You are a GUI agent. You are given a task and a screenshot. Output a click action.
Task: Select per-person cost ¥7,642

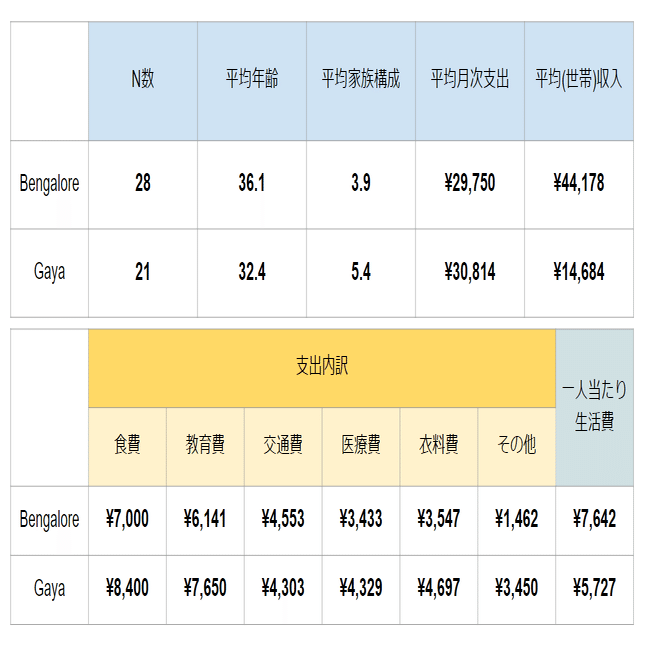pos(594,519)
